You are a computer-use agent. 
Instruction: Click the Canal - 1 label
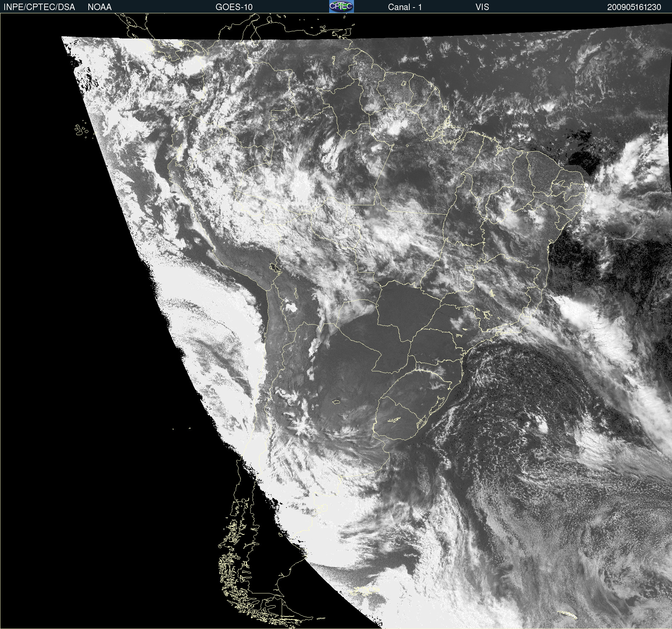pyautogui.click(x=405, y=7)
